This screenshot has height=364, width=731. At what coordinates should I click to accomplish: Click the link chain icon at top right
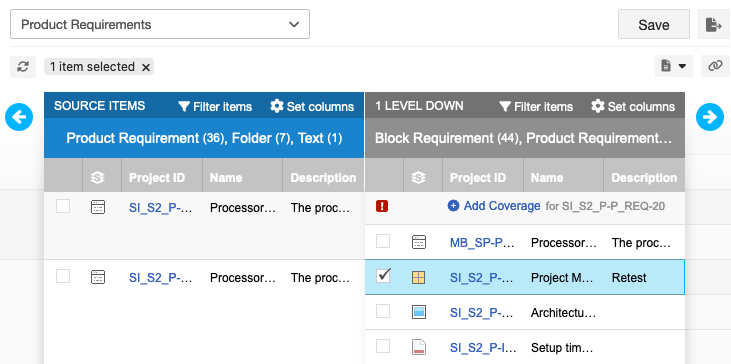(715, 66)
